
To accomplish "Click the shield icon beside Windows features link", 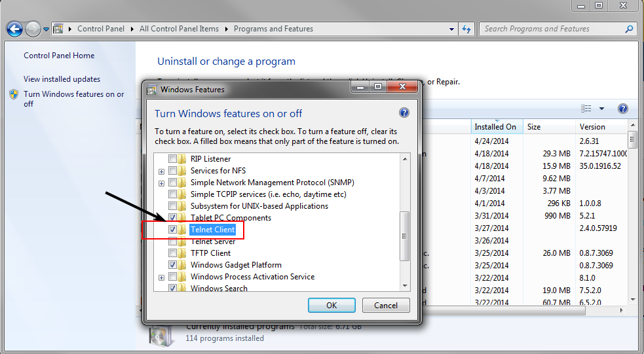I will 14,94.
